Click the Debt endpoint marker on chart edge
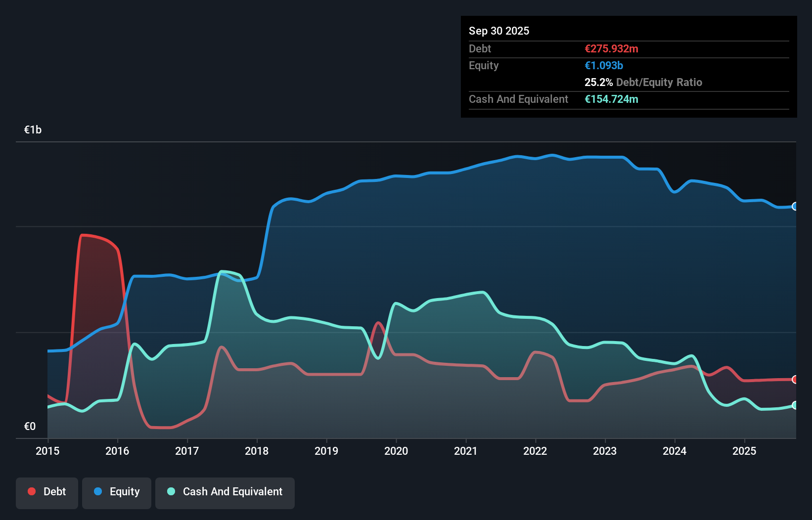Image resolution: width=812 pixels, height=520 pixels. point(795,379)
